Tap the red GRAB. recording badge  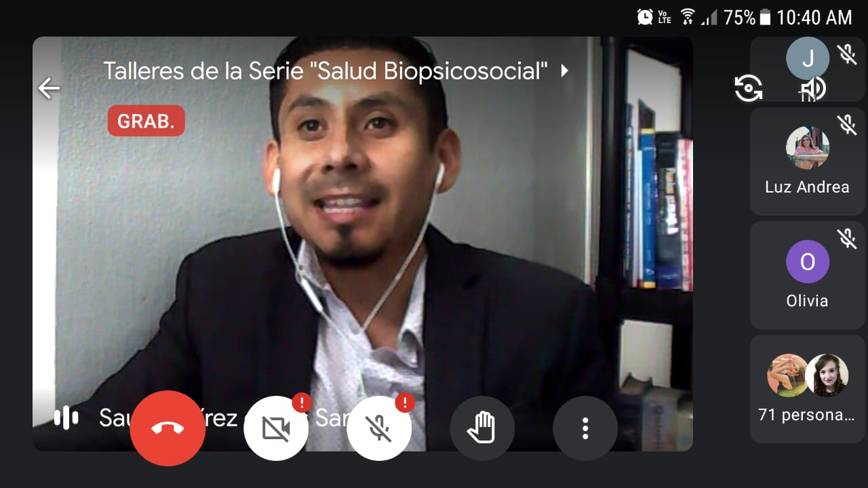[x=146, y=121]
